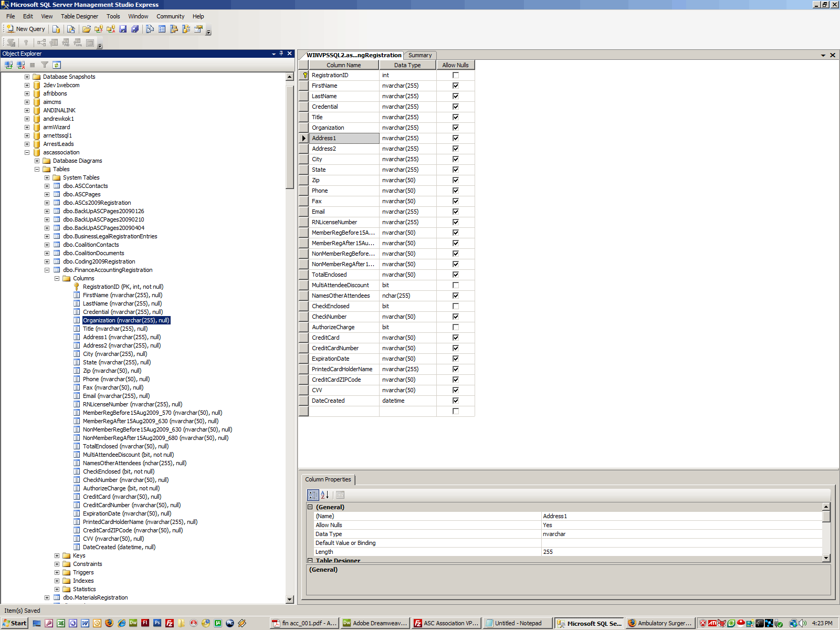This screenshot has height=630, width=840.
Task: Click the SQL Server Compact query icon
Action: [x=71, y=29]
